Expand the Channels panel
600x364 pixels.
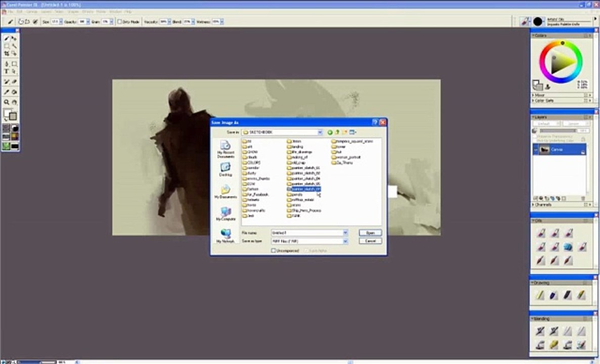pos(533,205)
